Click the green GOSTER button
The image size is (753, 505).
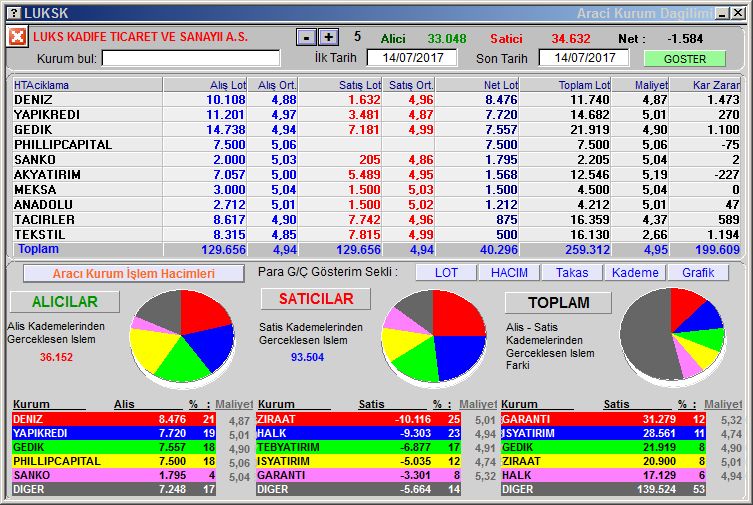[684, 59]
